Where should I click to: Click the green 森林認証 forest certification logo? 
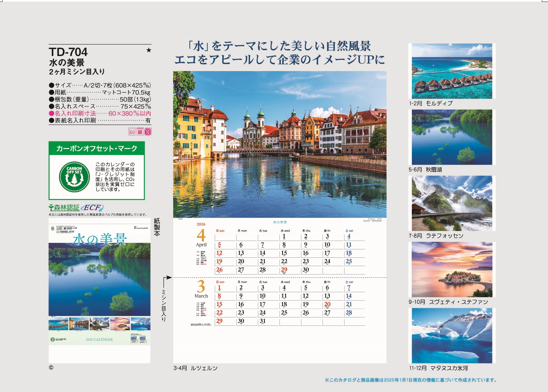[64, 207]
